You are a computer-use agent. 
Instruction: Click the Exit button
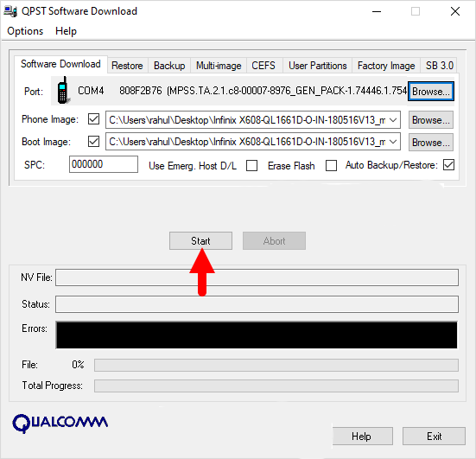point(435,437)
